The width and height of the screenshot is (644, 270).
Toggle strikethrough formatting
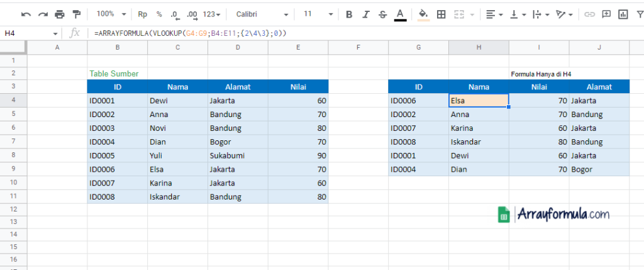point(382,14)
